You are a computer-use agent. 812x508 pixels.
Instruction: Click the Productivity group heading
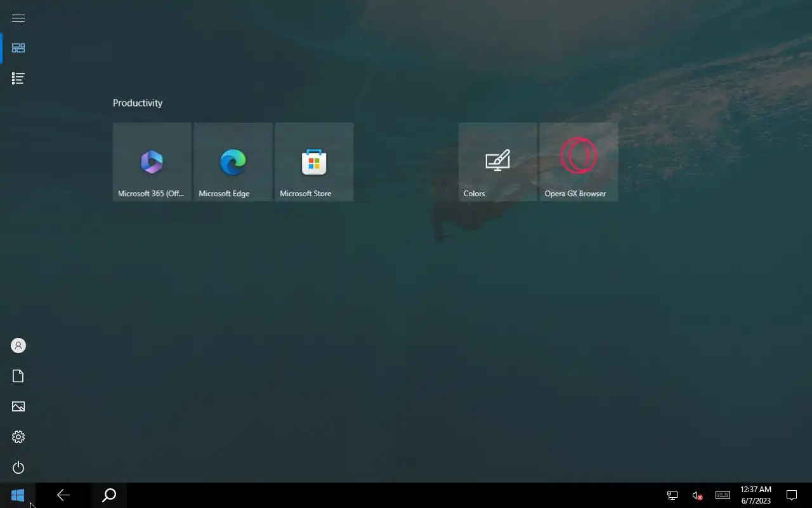coord(138,103)
